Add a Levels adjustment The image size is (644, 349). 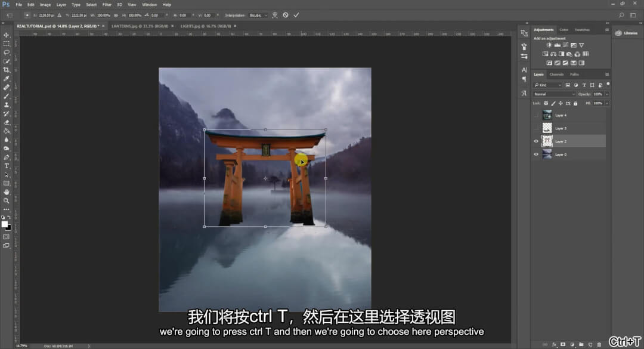pos(558,45)
